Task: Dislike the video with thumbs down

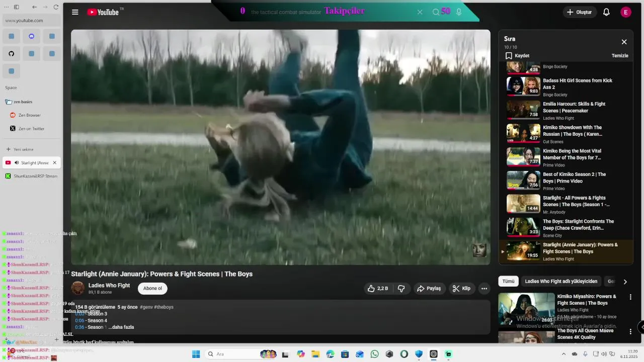Action: 401,289
